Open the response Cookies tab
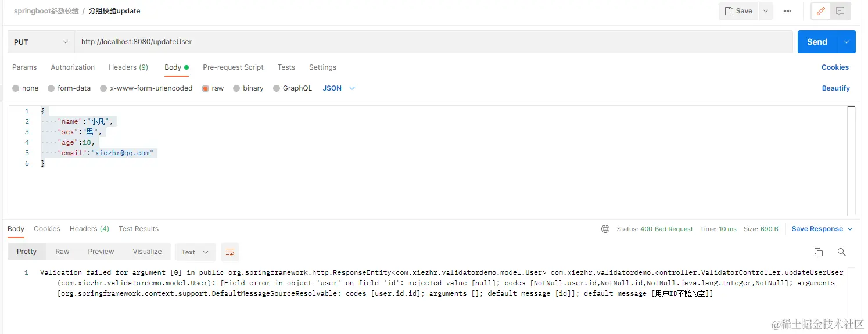This screenshot has width=868, height=334. [47, 229]
